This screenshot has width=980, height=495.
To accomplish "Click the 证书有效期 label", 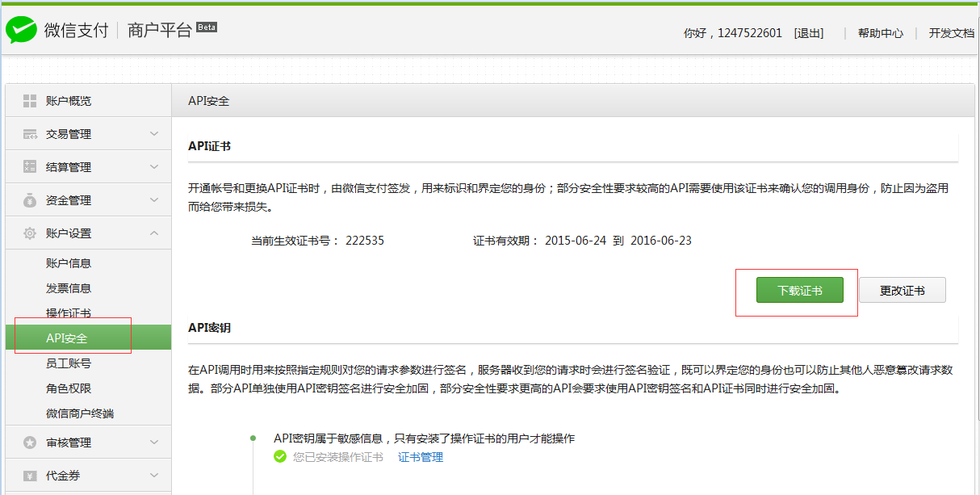I will [505, 241].
